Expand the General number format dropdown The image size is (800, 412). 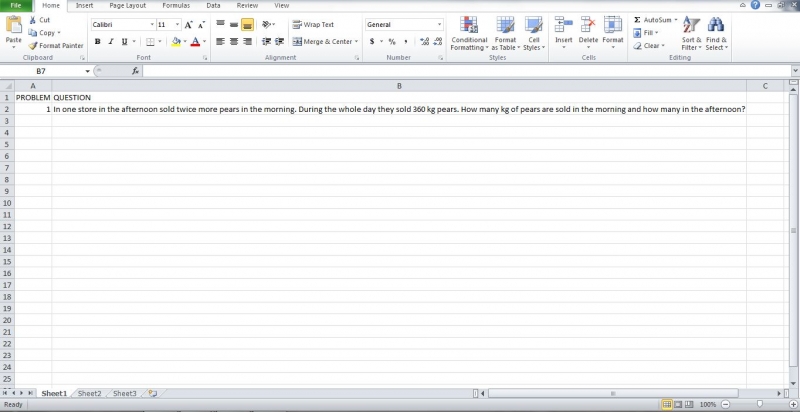tap(438, 25)
